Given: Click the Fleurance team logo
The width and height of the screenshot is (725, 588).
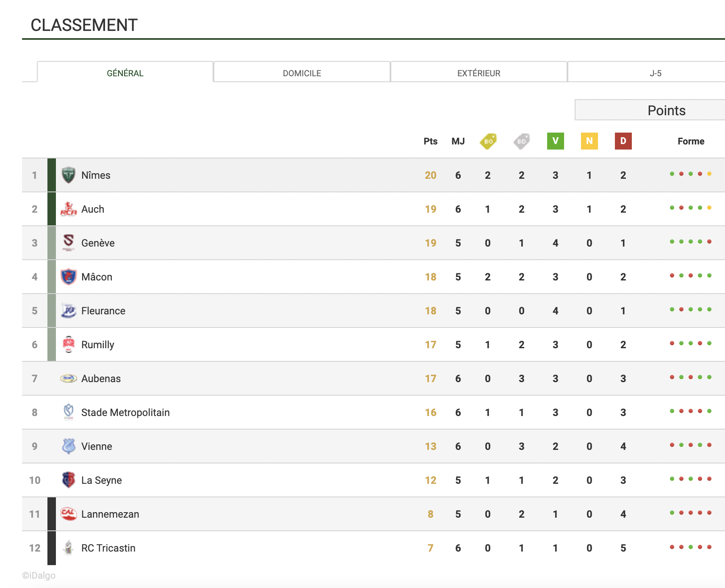Looking at the screenshot, I should [68, 311].
